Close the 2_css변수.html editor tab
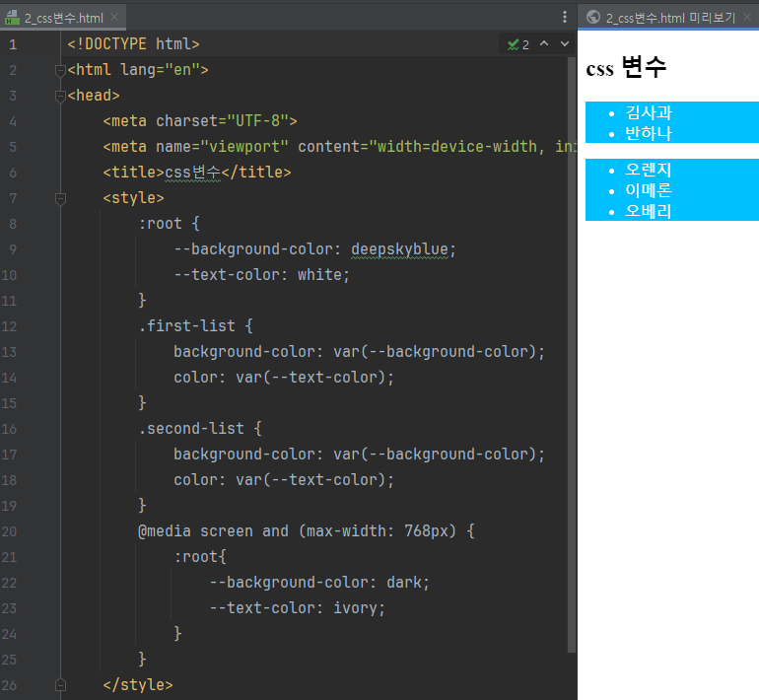Screen dimensions: 759x700 pyautogui.click(x=114, y=17)
